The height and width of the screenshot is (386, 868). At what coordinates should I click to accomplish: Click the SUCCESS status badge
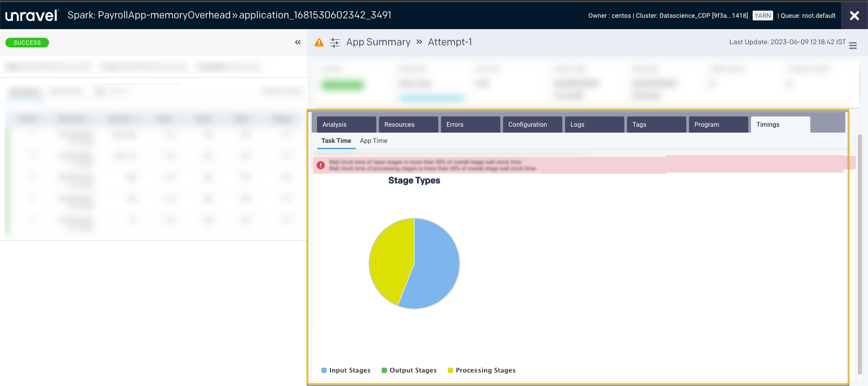27,43
